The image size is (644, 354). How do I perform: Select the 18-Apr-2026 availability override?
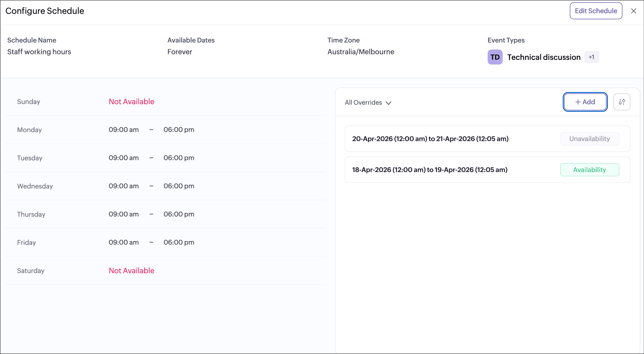(429, 170)
